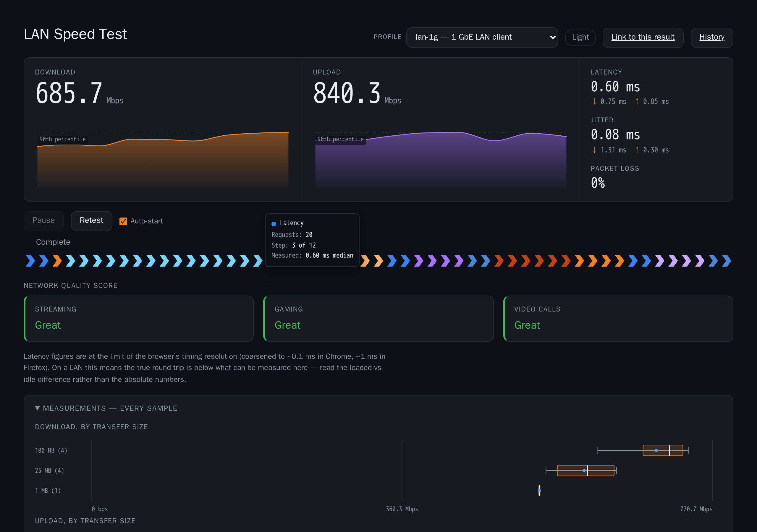
Task: Select the Gaming quality score card
Action: pyautogui.click(x=378, y=318)
